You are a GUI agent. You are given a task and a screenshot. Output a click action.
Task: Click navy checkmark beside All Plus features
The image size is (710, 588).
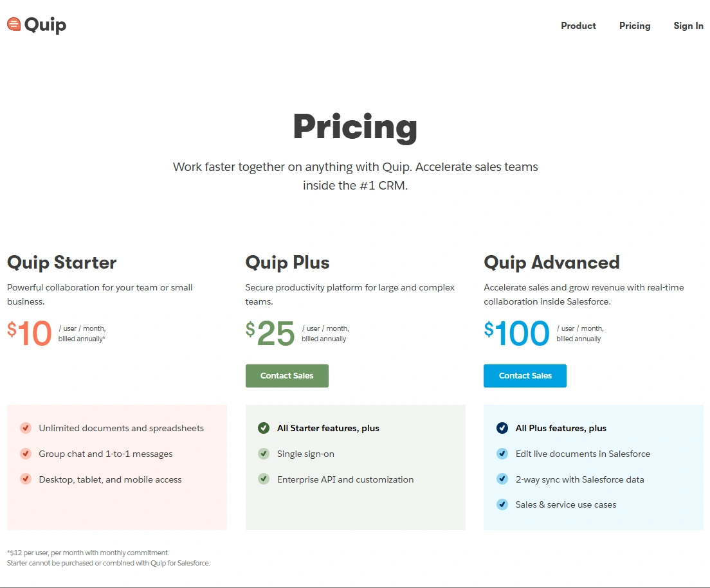[x=502, y=428]
